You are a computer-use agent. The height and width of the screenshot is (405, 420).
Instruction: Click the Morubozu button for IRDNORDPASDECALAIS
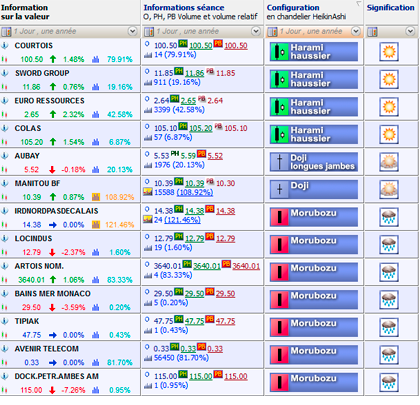coord(314,217)
